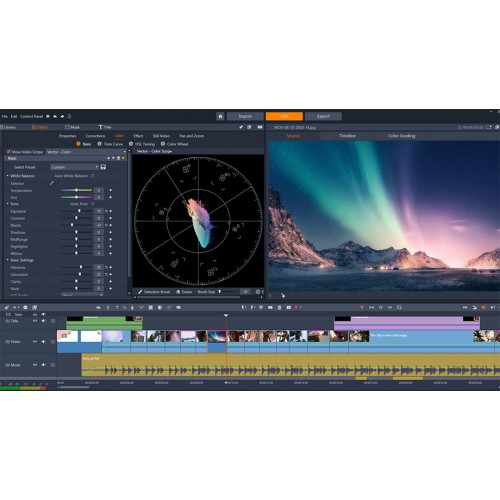Open the Title editor icon
500x500 pixels.
[105, 127]
